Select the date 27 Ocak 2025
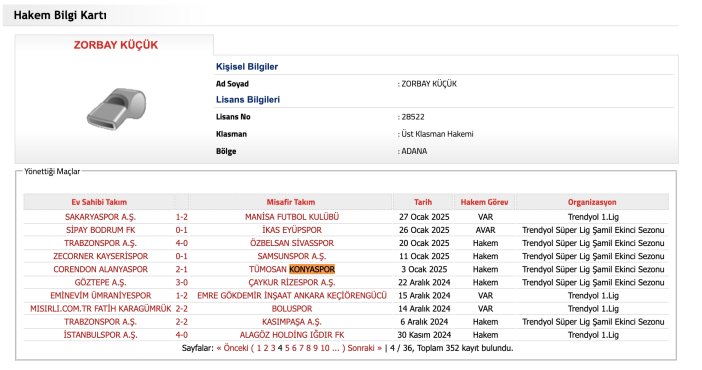The width and height of the screenshot is (702, 370). click(424, 217)
